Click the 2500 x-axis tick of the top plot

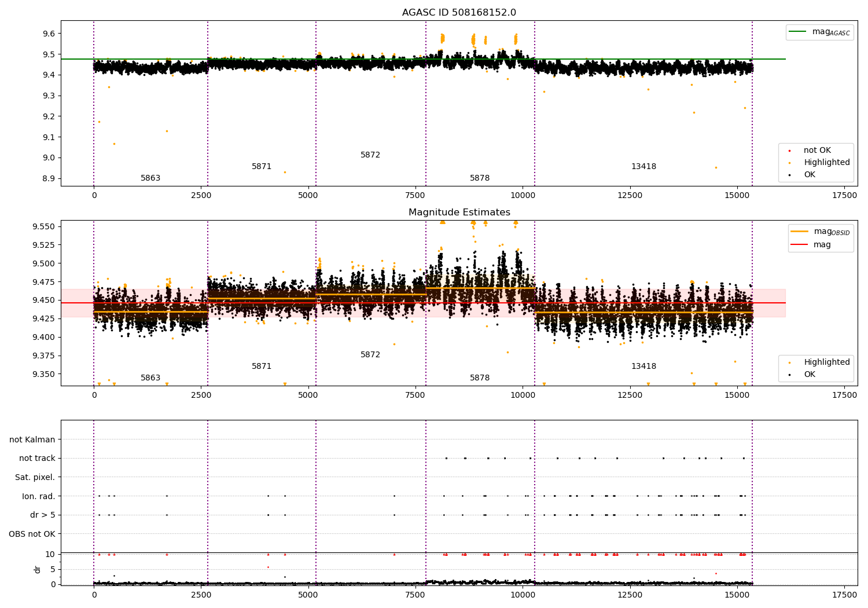click(x=201, y=195)
